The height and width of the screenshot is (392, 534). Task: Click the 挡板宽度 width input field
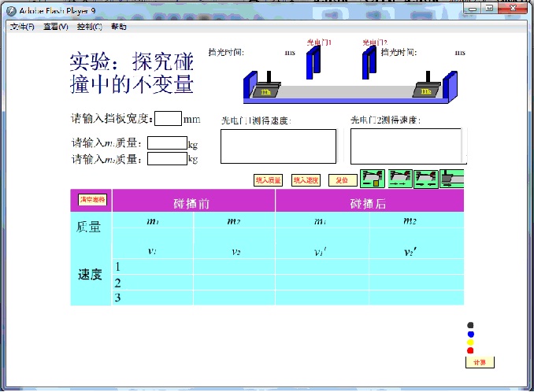[x=168, y=119]
